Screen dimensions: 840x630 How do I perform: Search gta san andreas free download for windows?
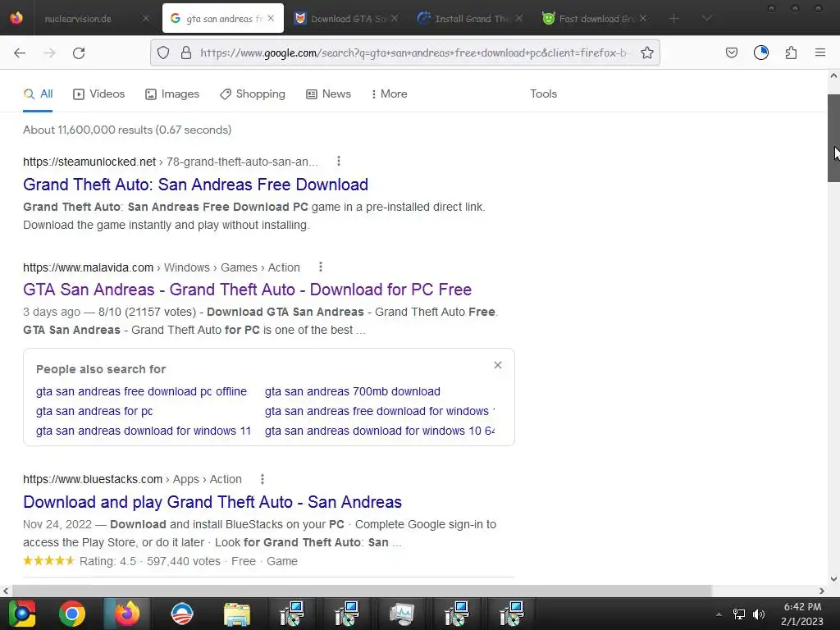click(x=380, y=411)
